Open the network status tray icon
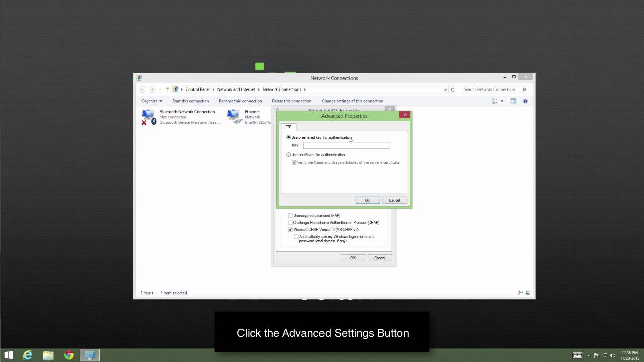The width and height of the screenshot is (644, 362). (605, 355)
